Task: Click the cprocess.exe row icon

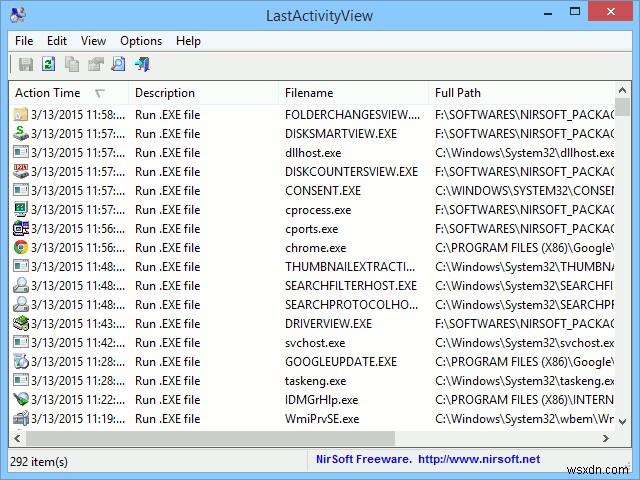Action: point(20,209)
